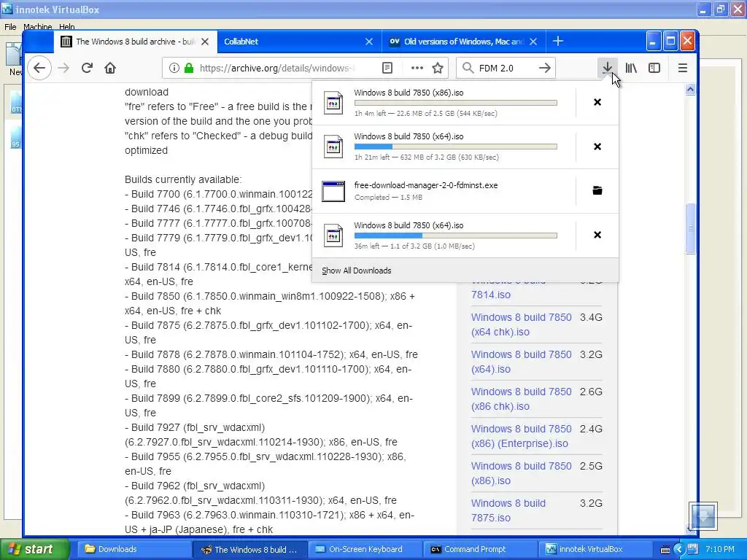This screenshot has width=747, height=560.
Task: Expand hidden system tray icons arrow
Action: pos(679,550)
